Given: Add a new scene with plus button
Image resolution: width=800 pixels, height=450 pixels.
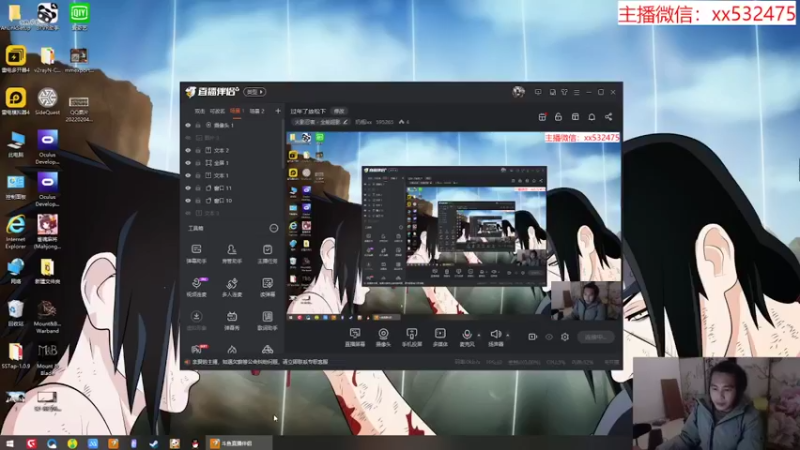Looking at the screenshot, I should click(x=278, y=111).
